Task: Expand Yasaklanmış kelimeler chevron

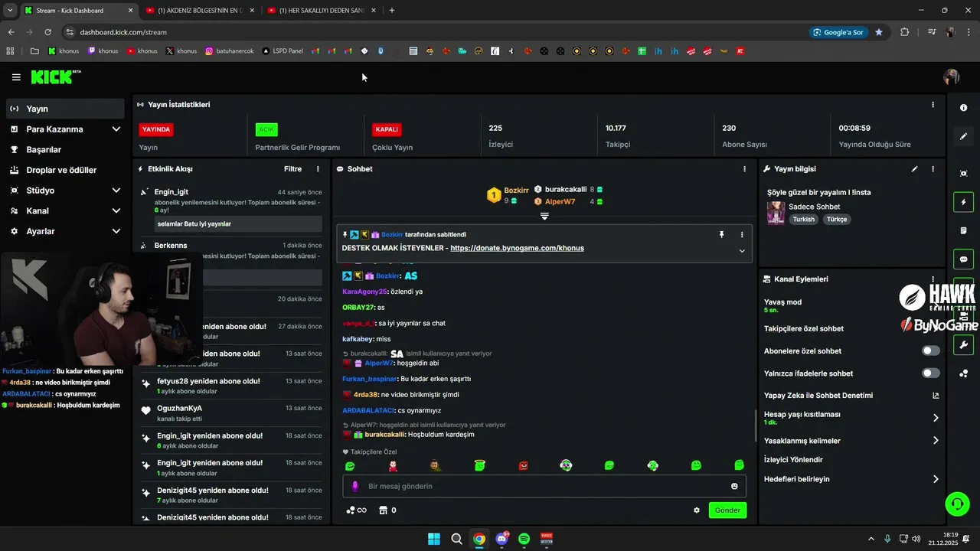Action: tap(936, 441)
